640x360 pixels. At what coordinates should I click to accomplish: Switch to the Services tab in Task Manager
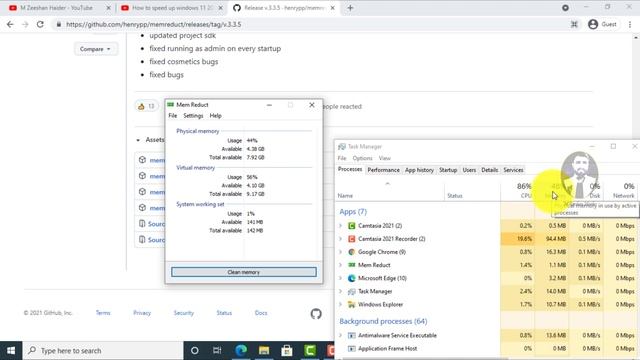click(x=513, y=170)
